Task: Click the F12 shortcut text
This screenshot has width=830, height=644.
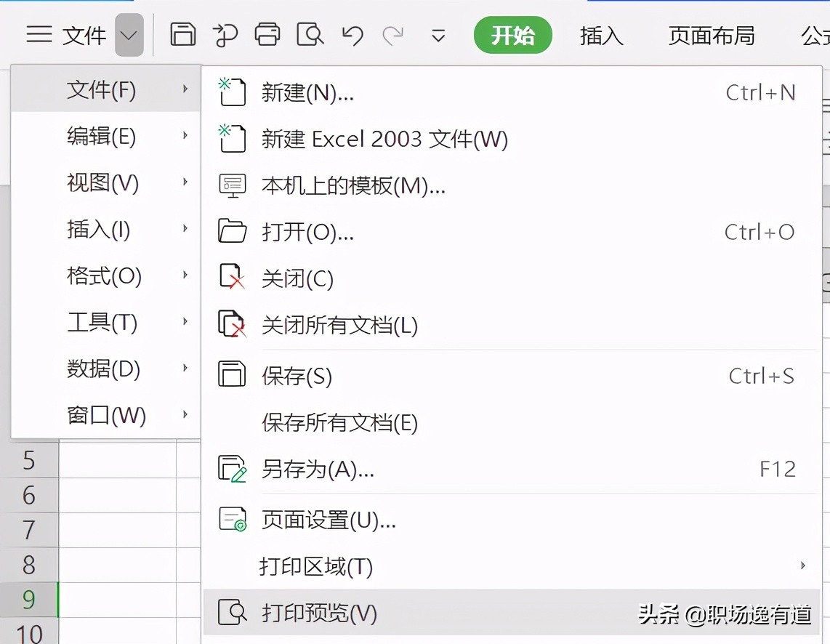Action: (x=778, y=470)
